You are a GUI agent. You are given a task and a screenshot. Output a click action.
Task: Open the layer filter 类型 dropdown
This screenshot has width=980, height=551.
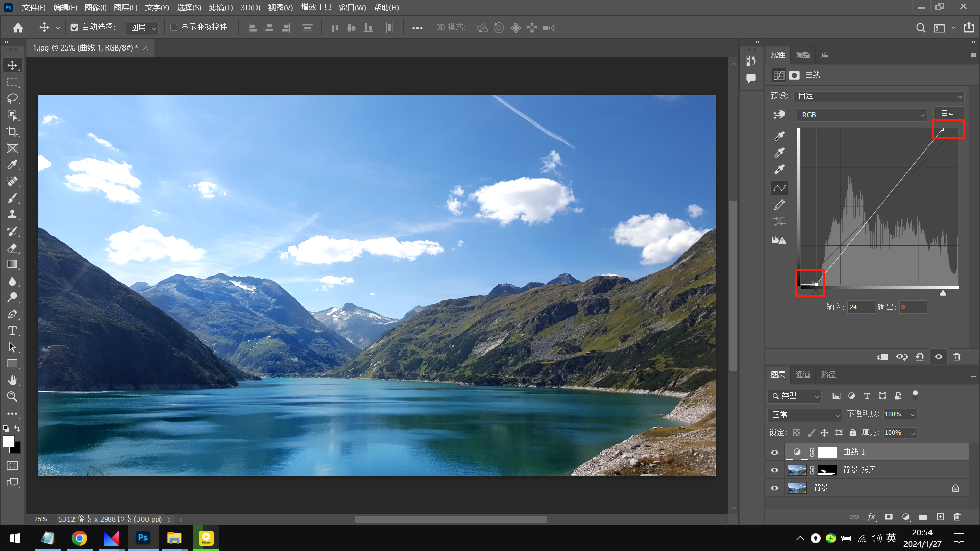[x=794, y=396]
